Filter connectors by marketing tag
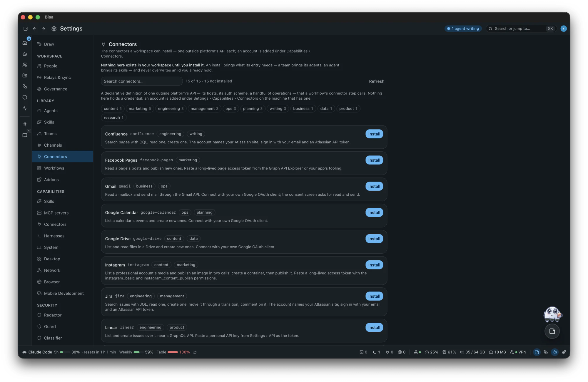Image resolution: width=588 pixels, height=382 pixels. click(x=140, y=108)
